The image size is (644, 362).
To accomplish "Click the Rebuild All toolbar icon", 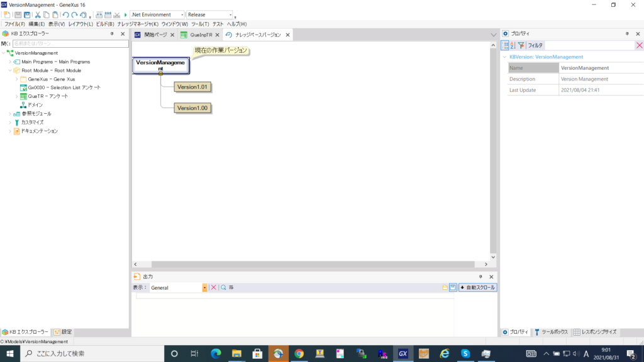I will point(108,15).
